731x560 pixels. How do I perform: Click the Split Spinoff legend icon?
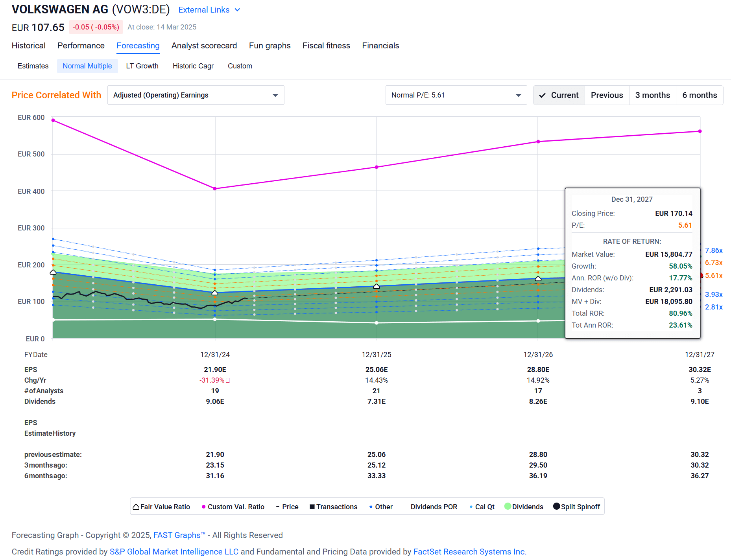click(556, 507)
